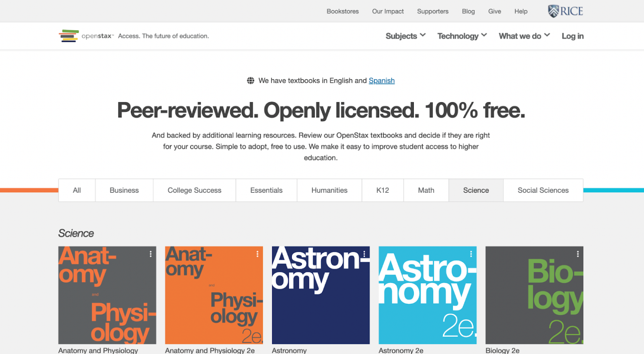Open the Give page

tap(494, 11)
